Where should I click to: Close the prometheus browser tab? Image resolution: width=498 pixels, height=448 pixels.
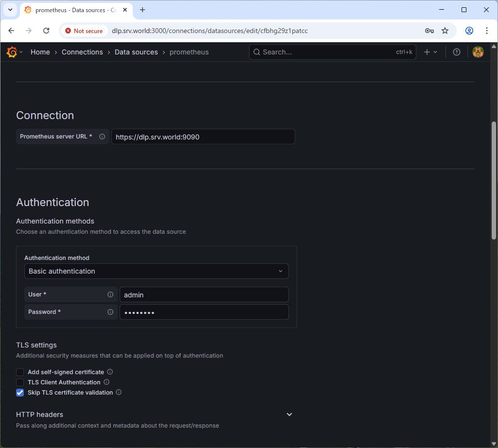[x=125, y=10]
